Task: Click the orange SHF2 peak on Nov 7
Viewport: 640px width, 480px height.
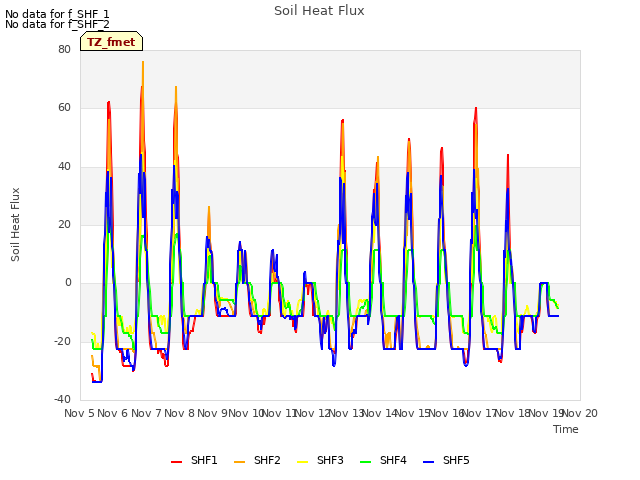Action: (x=176, y=87)
